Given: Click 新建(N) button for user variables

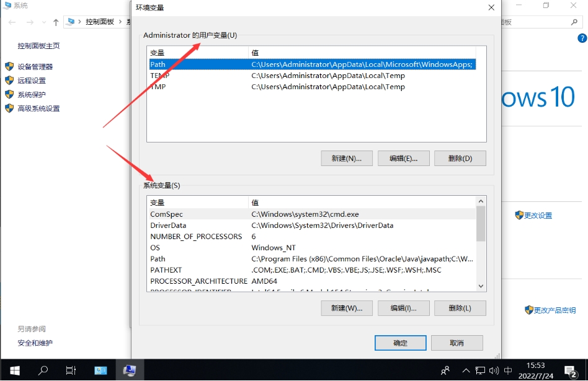Looking at the screenshot, I should coord(346,158).
